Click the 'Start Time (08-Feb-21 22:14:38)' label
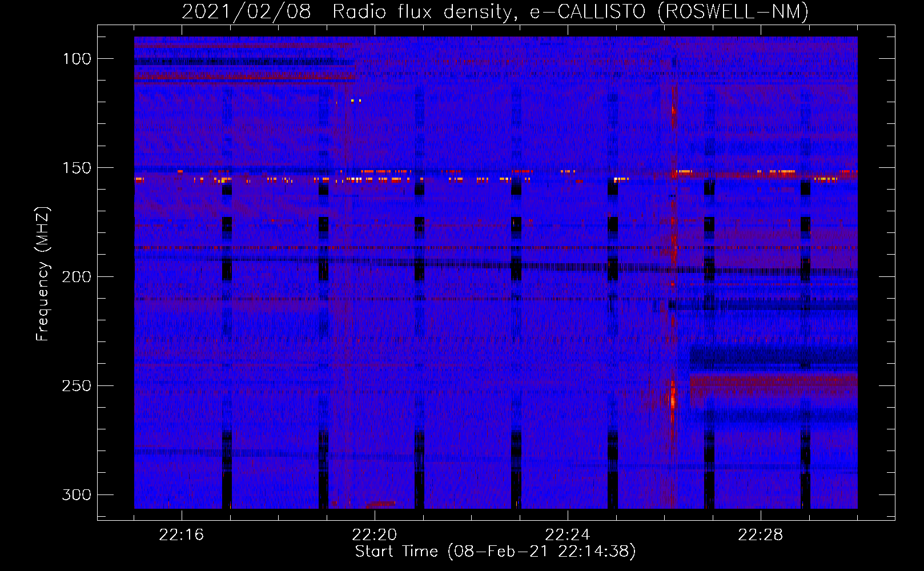924x571 pixels. [x=495, y=552]
